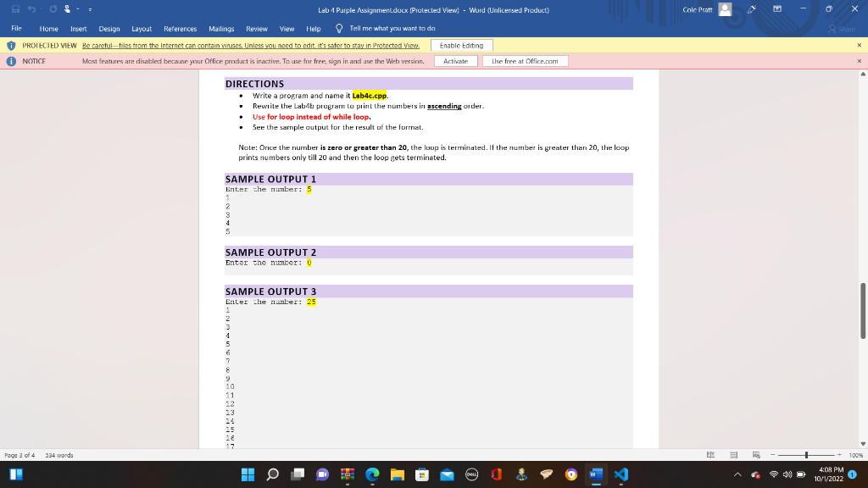This screenshot has width=868, height=488.
Task: Click the Word icon in the taskbar
Action: [595, 475]
